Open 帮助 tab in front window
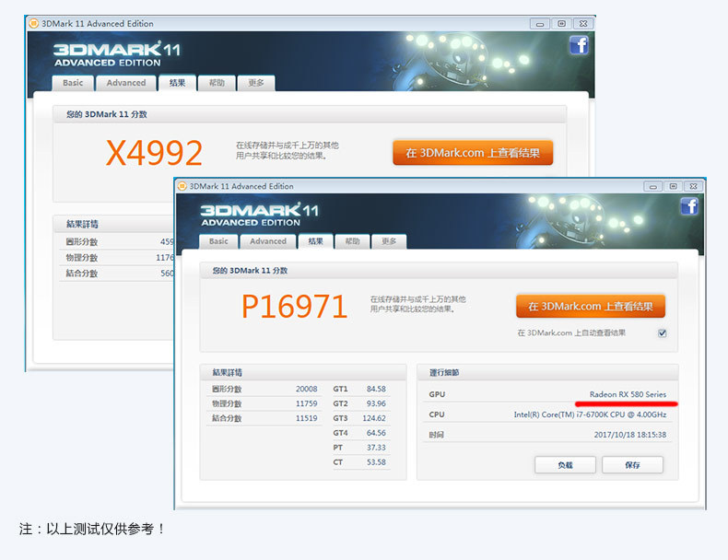Viewport: 728px width, 560px height. 352,241
